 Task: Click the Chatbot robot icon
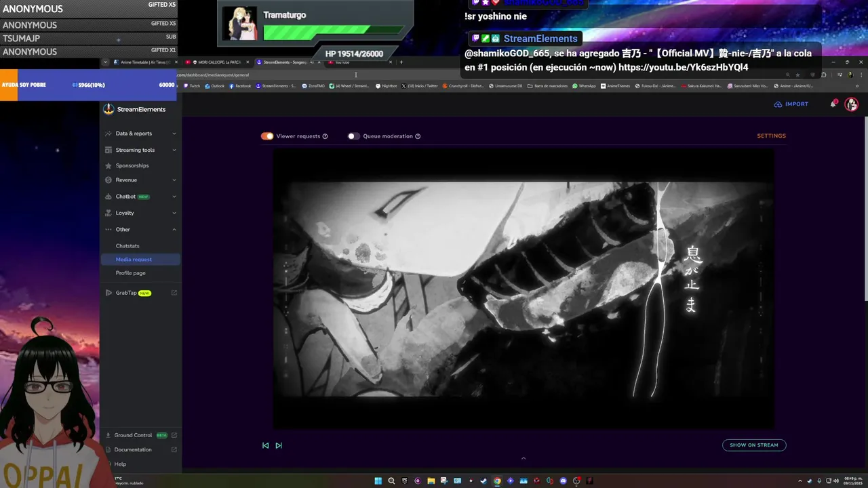pyautogui.click(x=108, y=197)
